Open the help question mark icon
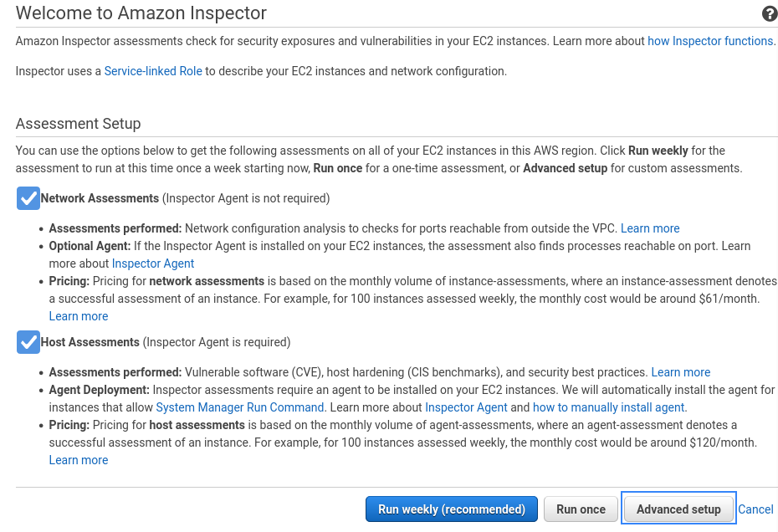This screenshot has width=778, height=532. [x=770, y=13]
